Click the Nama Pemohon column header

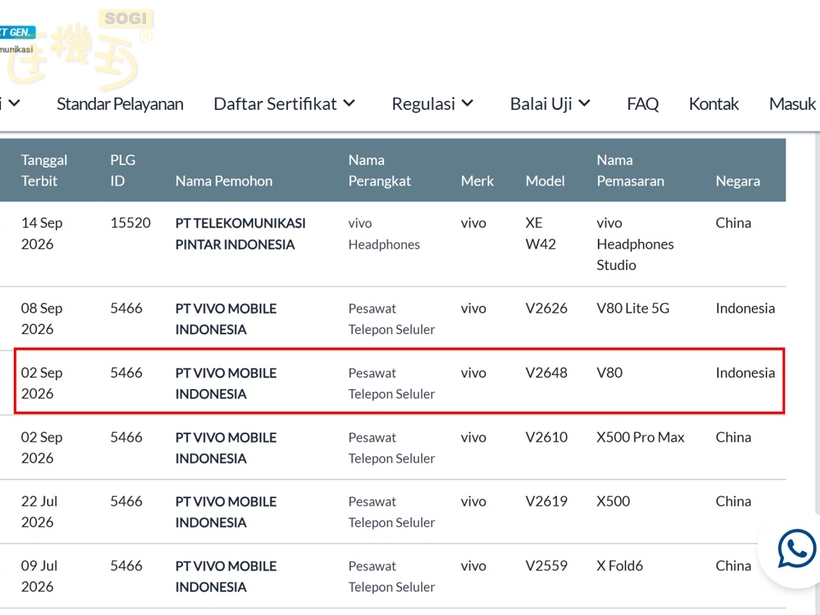pyautogui.click(x=224, y=181)
